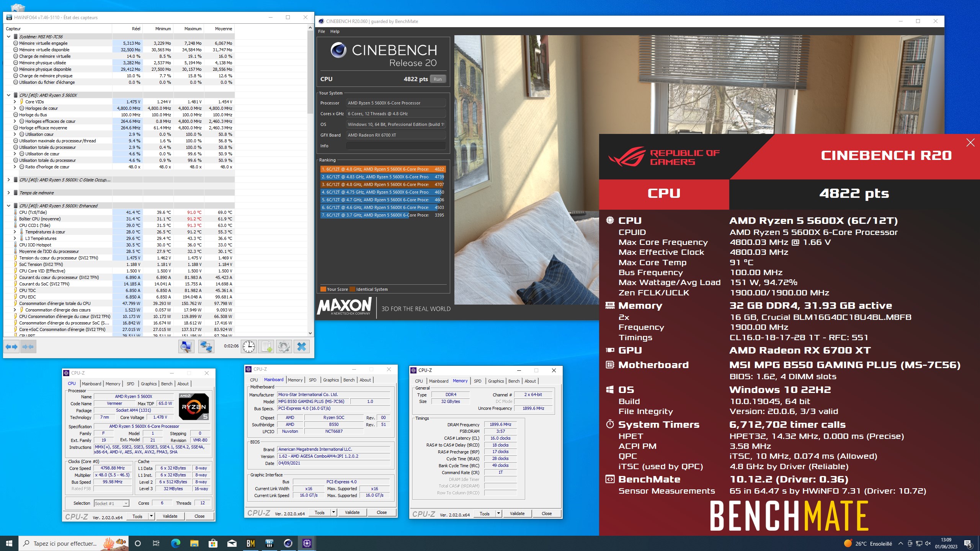Switch to Mainboard tab in left CPU-Z
The width and height of the screenshot is (980, 551).
click(x=91, y=384)
